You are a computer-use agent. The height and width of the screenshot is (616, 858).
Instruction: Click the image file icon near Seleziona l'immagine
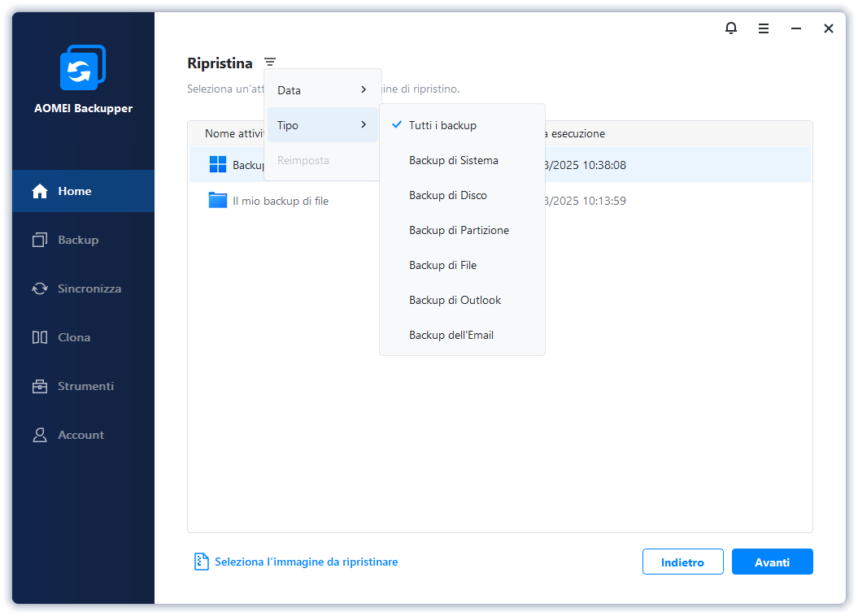pos(202,562)
